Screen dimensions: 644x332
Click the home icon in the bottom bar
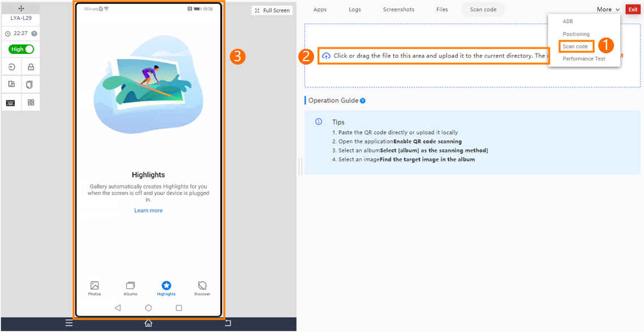(148, 323)
